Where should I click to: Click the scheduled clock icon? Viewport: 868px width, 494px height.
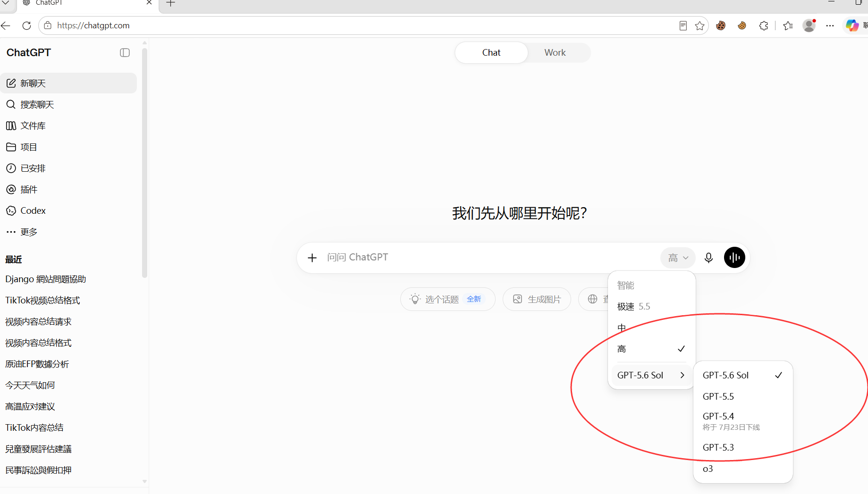[11, 168]
